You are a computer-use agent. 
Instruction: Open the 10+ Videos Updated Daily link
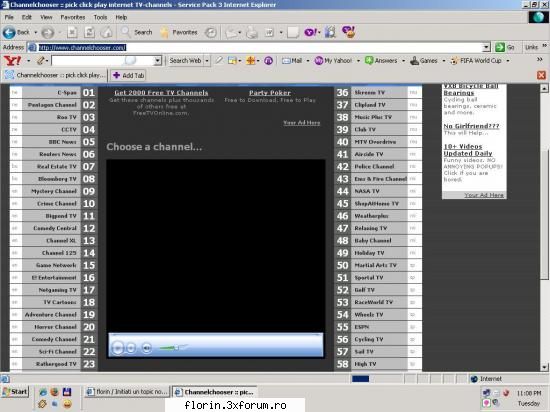[468, 150]
